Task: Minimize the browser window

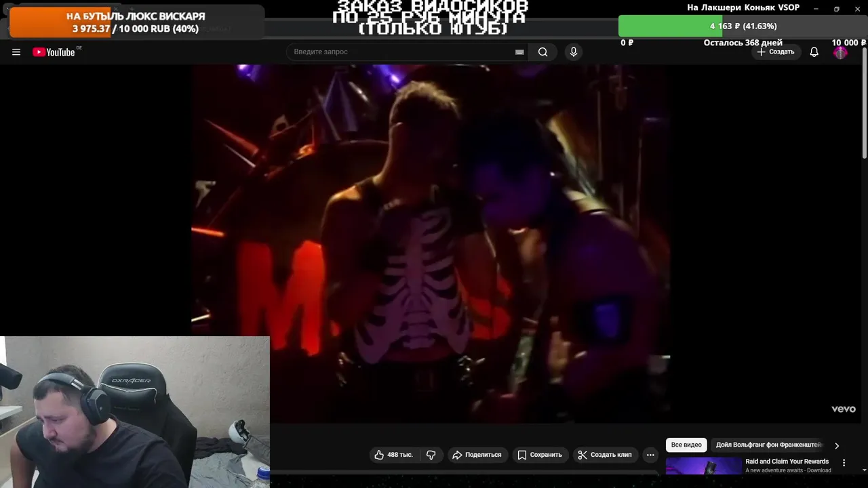Action: (x=816, y=9)
